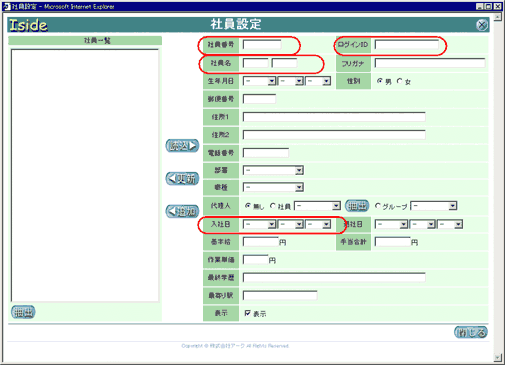The width and height of the screenshot is (505, 365).
Task: Open the 部署 department dropdown
Action: pyautogui.click(x=273, y=170)
